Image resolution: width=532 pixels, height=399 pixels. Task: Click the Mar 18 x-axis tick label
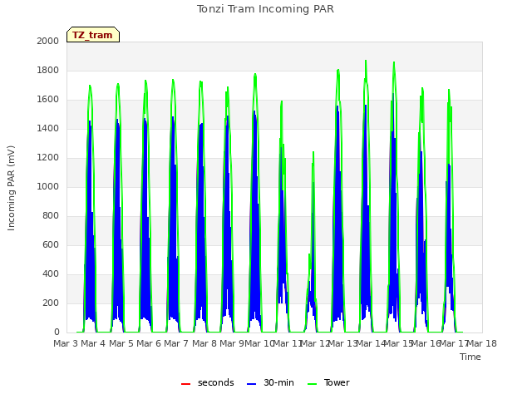pyautogui.click(x=482, y=343)
